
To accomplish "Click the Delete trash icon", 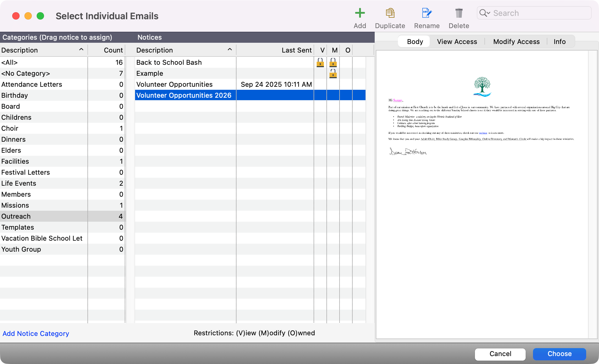I will tap(459, 13).
